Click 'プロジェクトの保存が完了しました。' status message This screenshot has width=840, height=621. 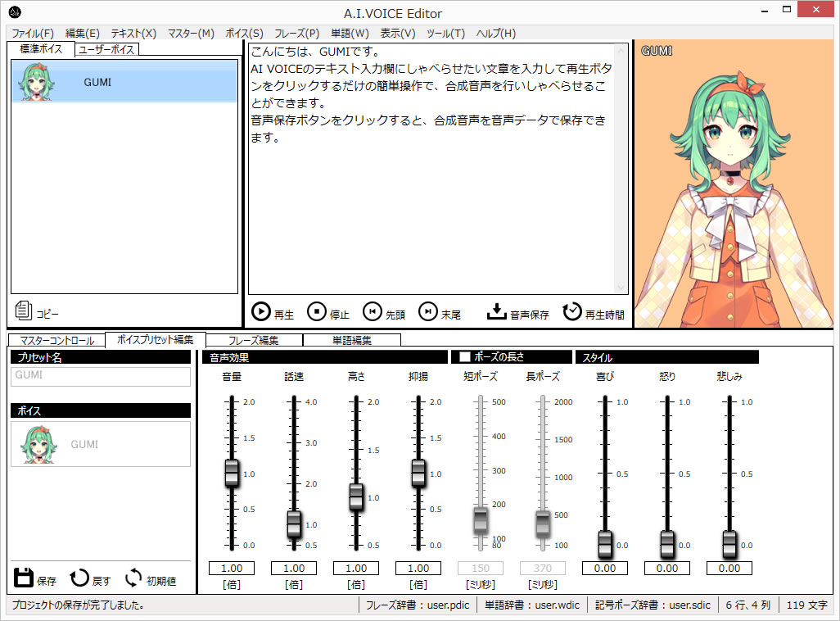[x=79, y=605]
